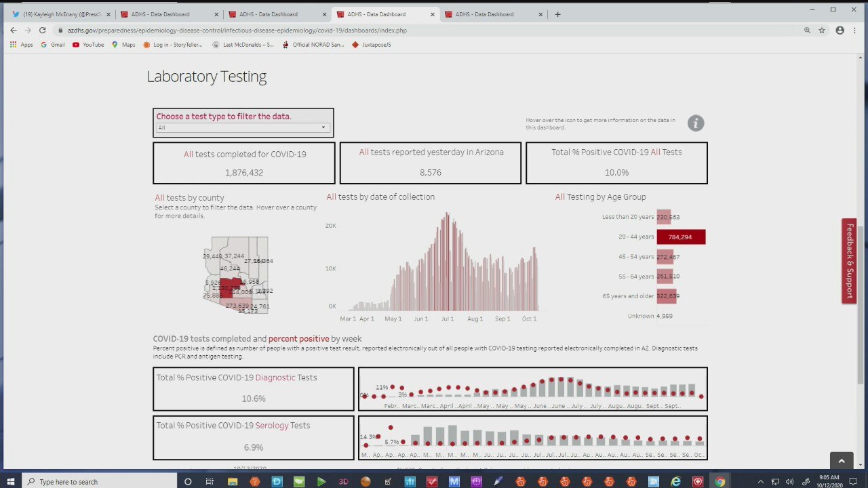Select the 65 years and older bar
This screenshot has height=488, width=868.
tap(667, 296)
